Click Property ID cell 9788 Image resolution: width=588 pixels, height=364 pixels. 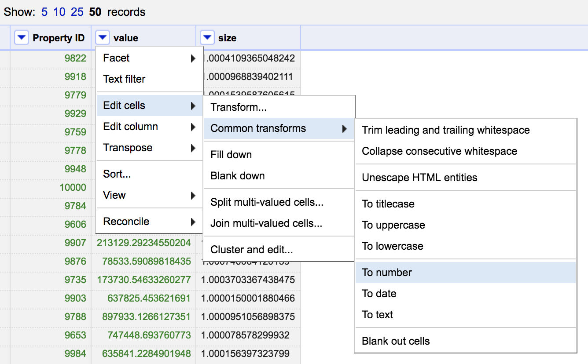tap(75, 317)
